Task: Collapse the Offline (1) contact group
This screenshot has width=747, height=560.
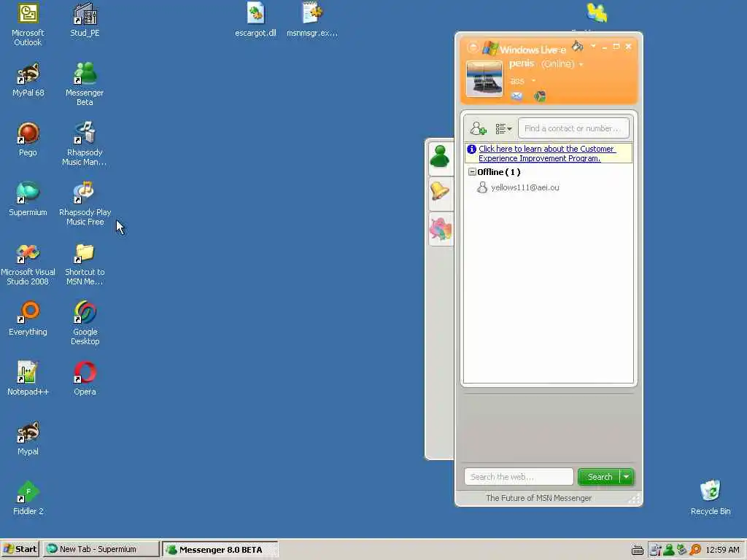Action: pyautogui.click(x=472, y=172)
